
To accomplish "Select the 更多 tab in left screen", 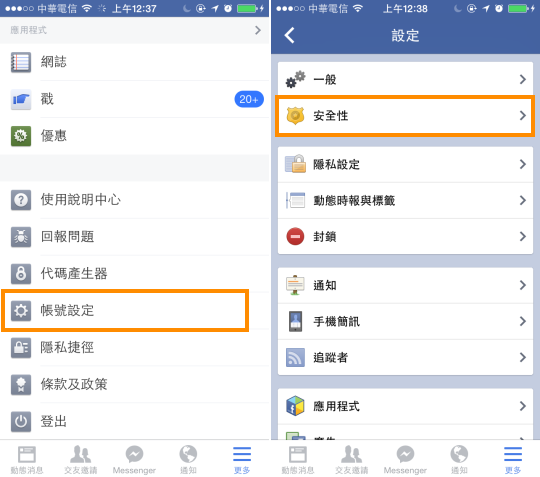I will pos(242,460).
